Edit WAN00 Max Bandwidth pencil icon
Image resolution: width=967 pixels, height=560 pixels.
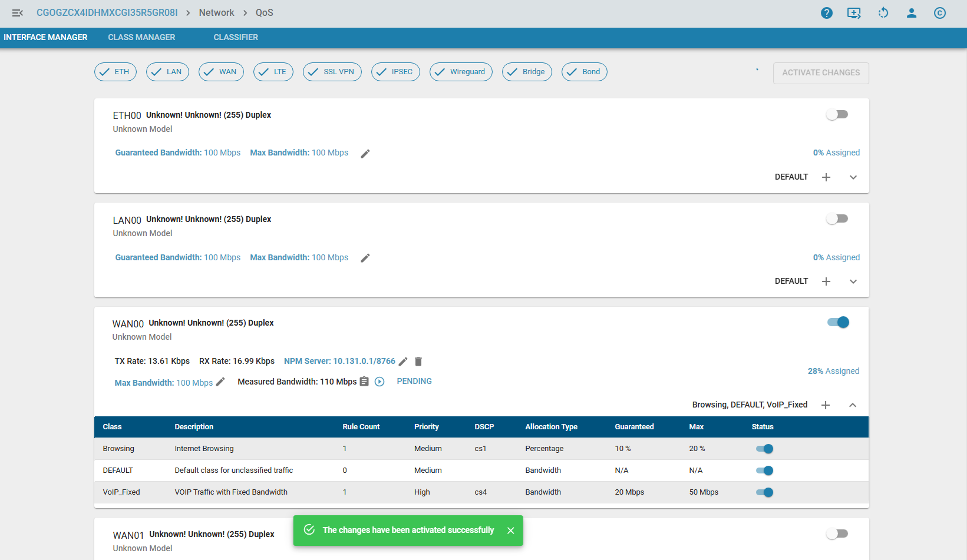[x=220, y=382]
